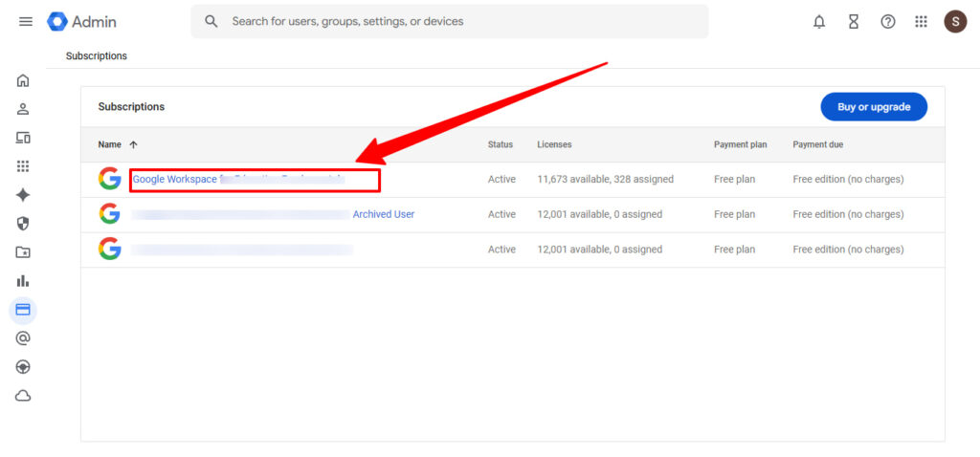
Task: Focus the search users and settings field
Action: click(x=450, y=21)
